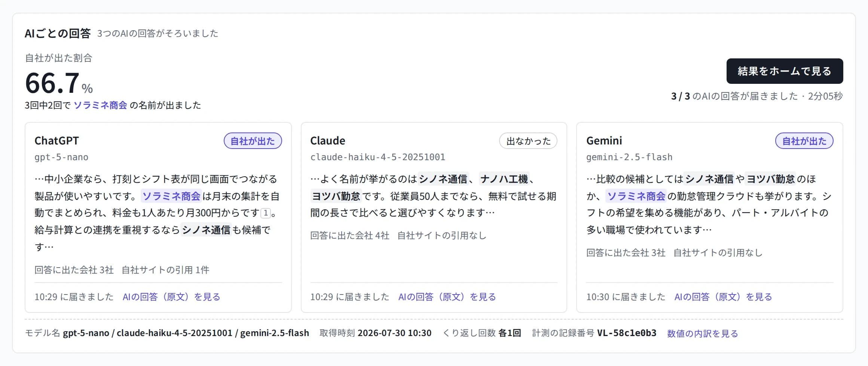Viewport: 868px width, 366px height.
Task: Select the Gemini card title
Action: 604,140
